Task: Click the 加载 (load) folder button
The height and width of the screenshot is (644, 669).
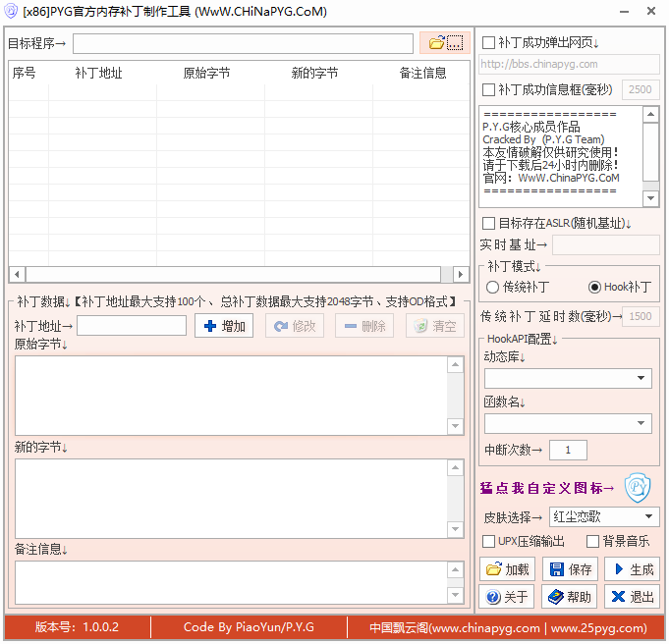Action: click(x=507, y=569)
